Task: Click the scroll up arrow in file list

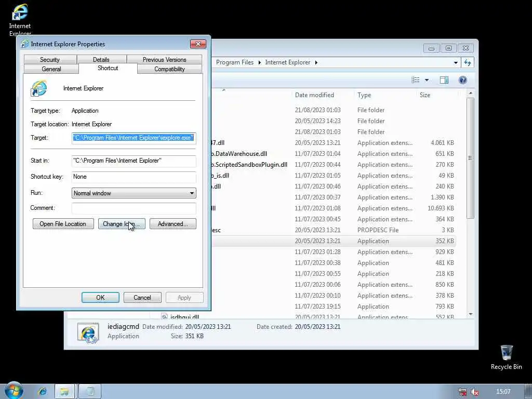Action: (470, 94)
